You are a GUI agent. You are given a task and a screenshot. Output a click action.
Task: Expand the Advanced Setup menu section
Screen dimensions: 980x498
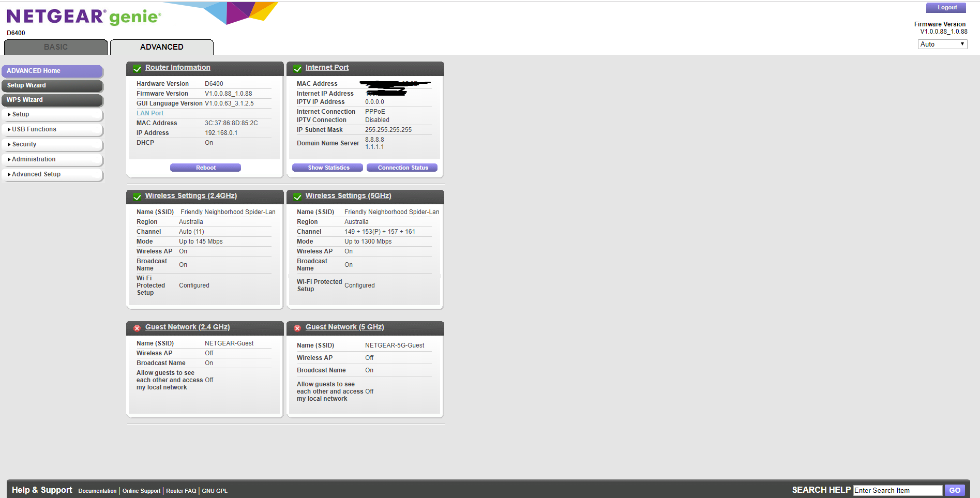(52, 174)
